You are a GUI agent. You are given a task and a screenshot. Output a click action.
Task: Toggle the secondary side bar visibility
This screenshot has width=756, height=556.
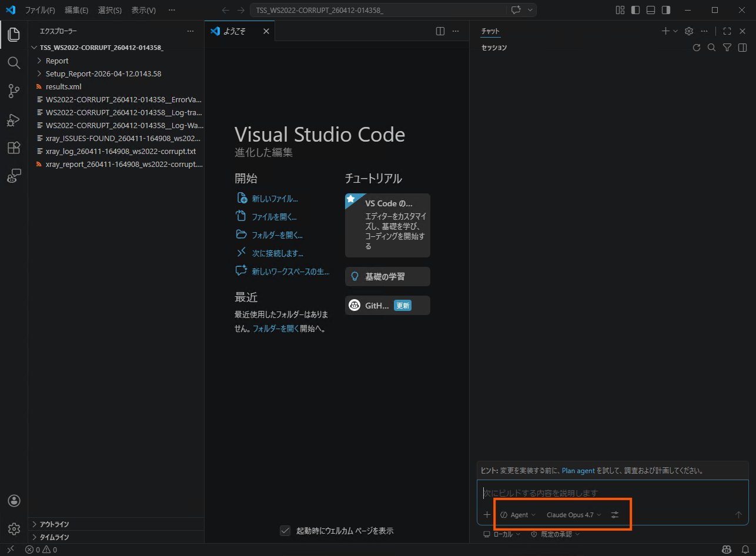666,10
